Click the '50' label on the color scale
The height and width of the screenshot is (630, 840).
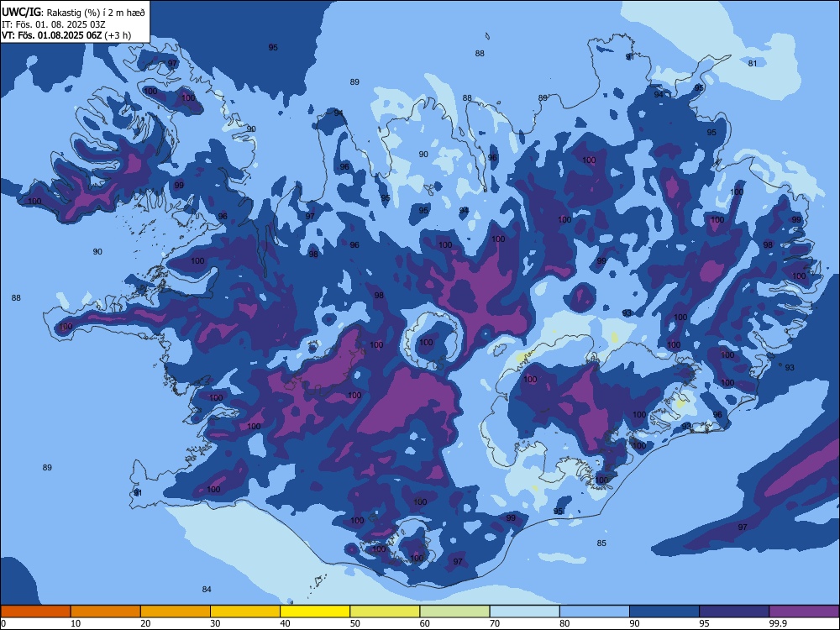355,623
